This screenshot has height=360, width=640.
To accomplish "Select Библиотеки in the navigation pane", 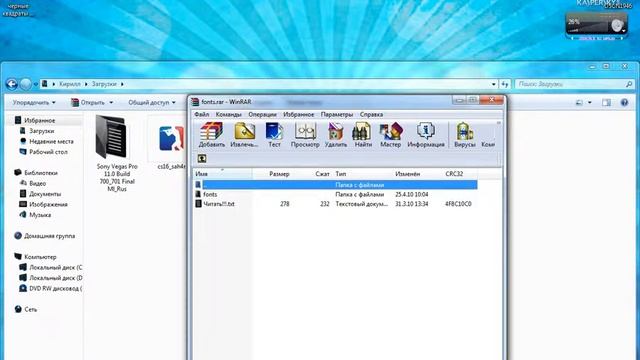I will tap(41, 173).
